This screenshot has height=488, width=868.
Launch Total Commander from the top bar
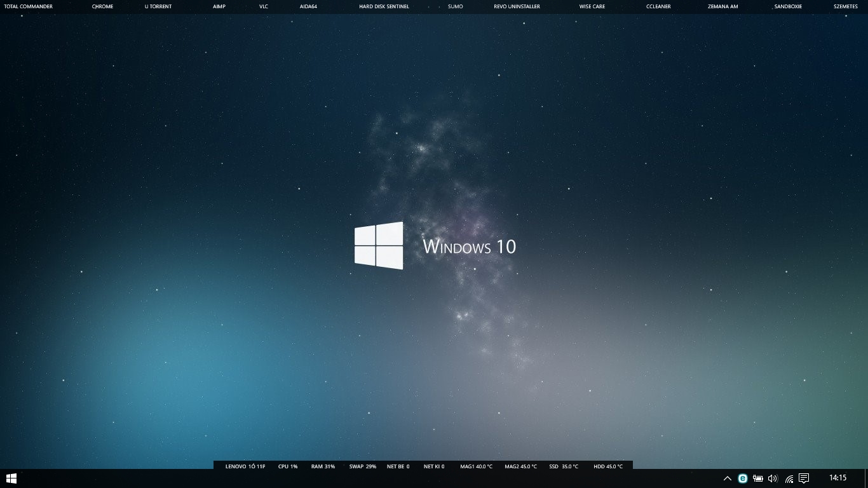coord(28,6)
